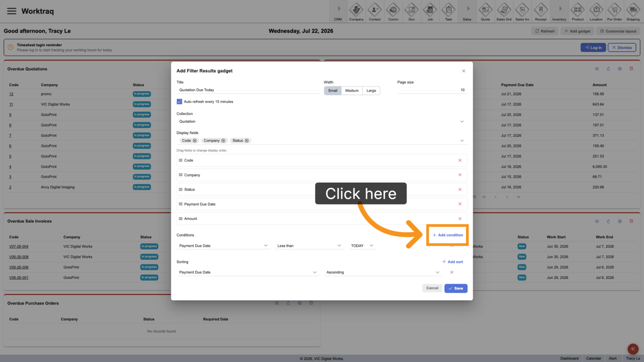Remove the Company chip from Display fields
The height and width of the screenshot is (362, 644).
coord(223,141)
